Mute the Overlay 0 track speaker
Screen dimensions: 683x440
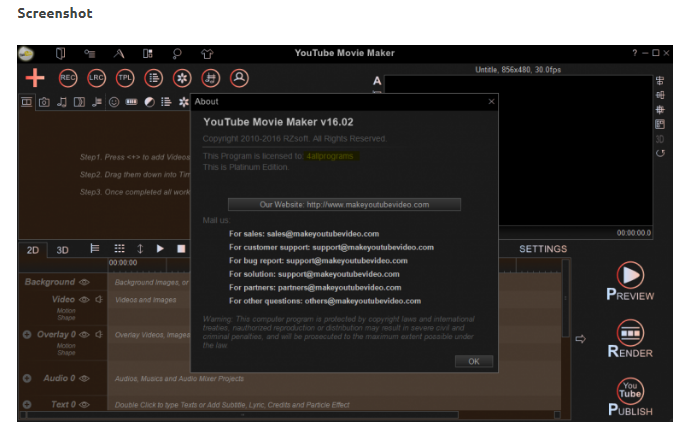click(x=99, y=335)
